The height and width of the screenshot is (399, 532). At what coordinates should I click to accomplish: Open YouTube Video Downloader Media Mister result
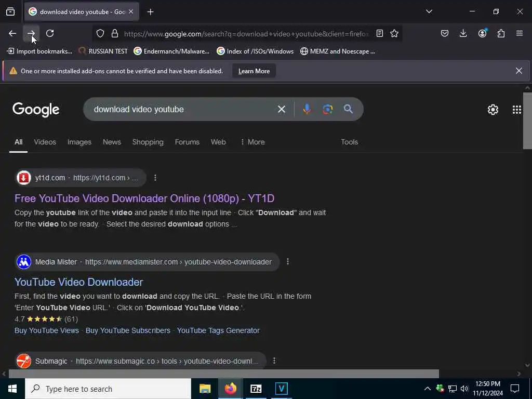coord(79,282)
